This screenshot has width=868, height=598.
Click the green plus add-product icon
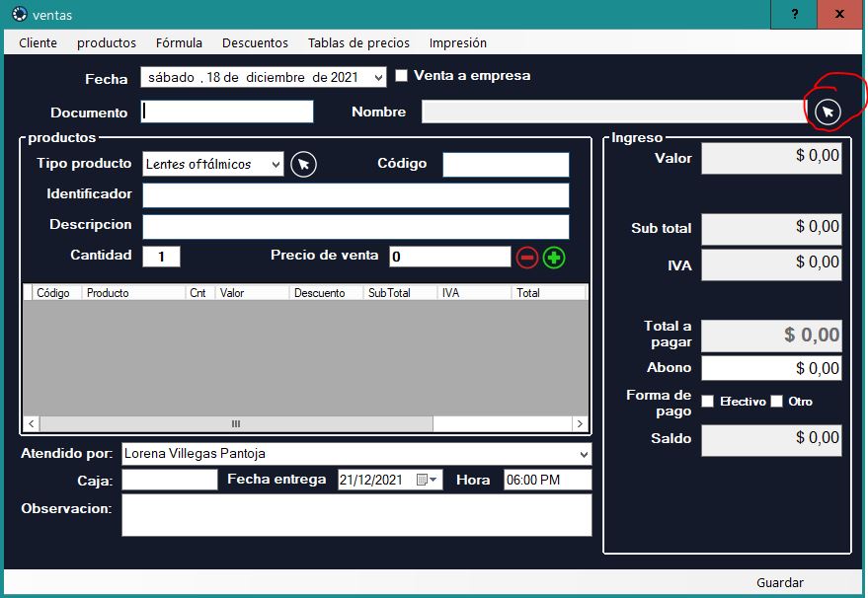tap(554, 258)
